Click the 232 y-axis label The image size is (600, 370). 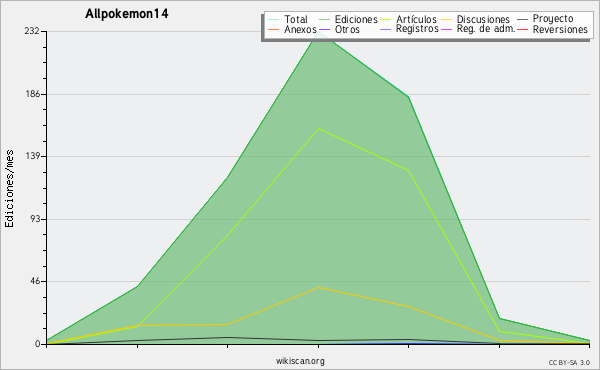(x=32, y=31)
